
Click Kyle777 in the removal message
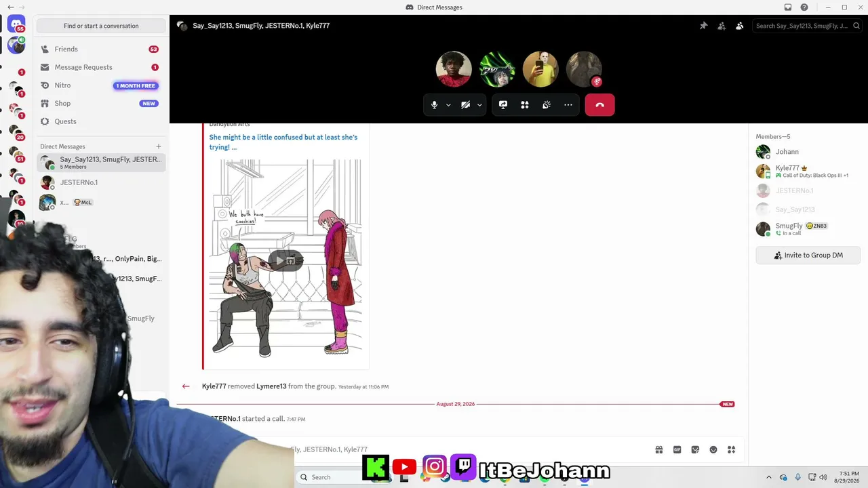[214, 386]
